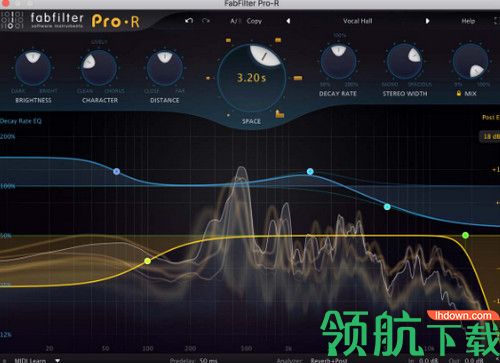
Task: Open the MIDI Learn dropdown arrow
Action: pos(57,360)
